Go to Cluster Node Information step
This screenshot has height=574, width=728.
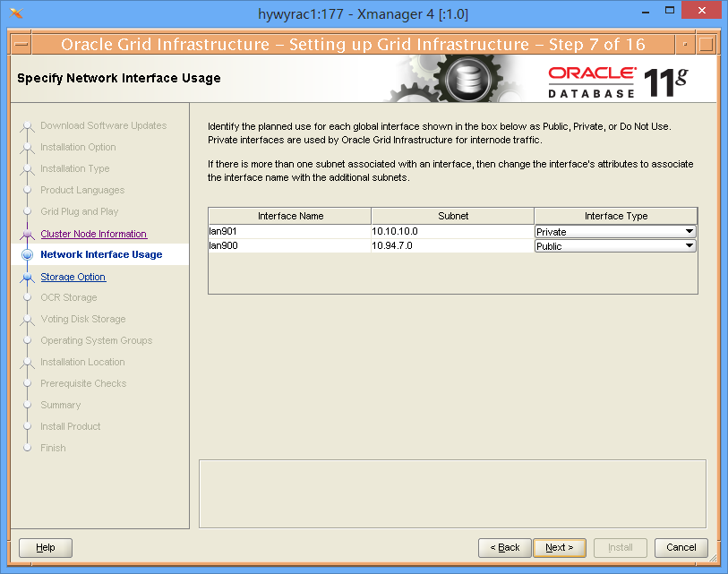(94, 234)
